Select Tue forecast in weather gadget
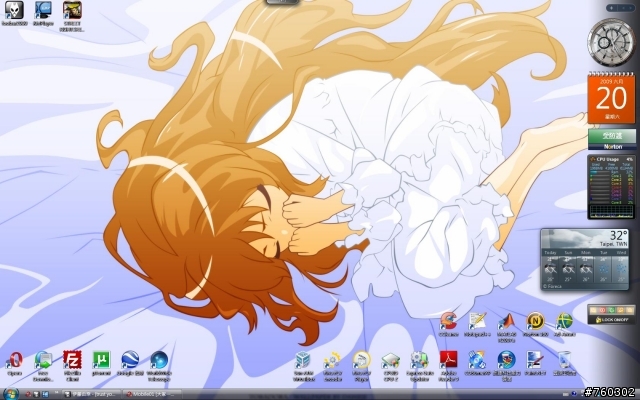The height and width of the screenshot is (400, 640). click(x=604, y=267)
